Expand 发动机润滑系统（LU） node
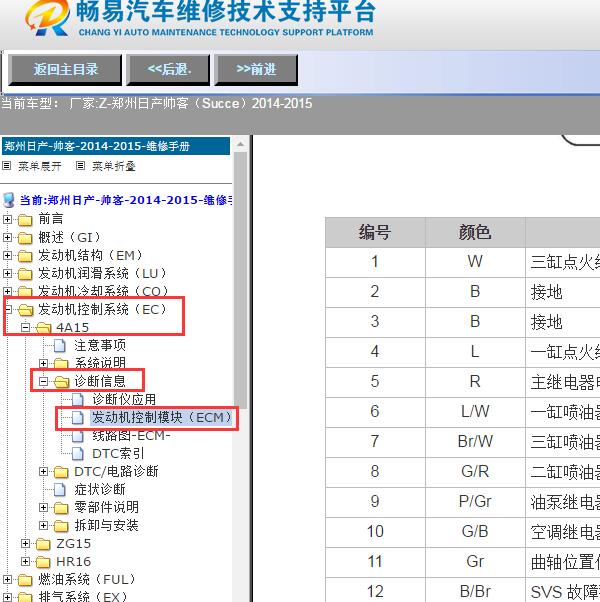The width and height of the screenshot is (600, 602). point(7,273)
